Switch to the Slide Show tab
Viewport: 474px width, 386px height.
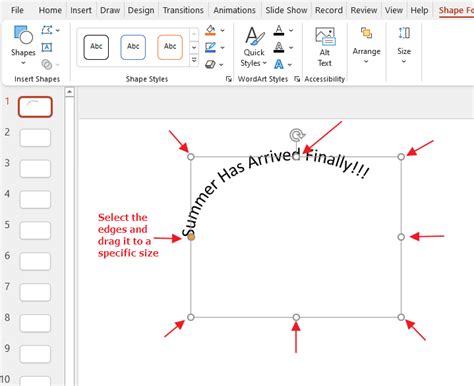click(x=286, y=10)
